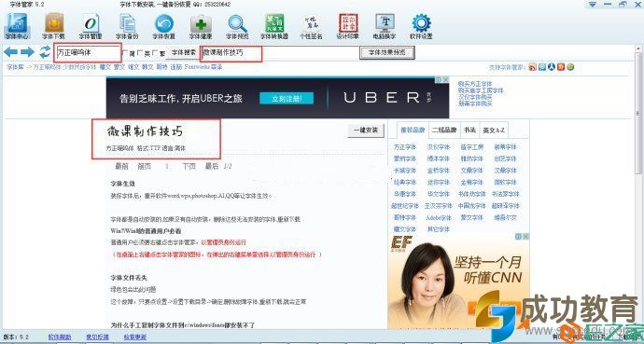Viewport: 644px width, 344px height.
Task: Open the 字体恢复 font restore tool
Action: [164, 26]
